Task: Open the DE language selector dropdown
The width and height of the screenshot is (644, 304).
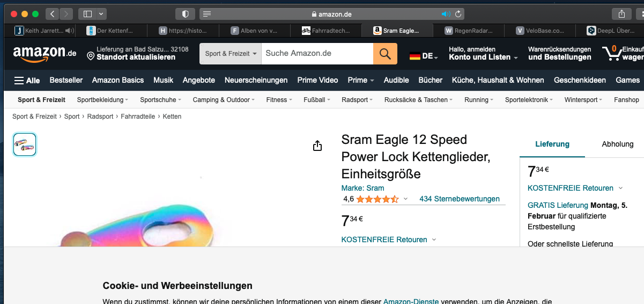Action: pyautogui.click(x=424, y=56)
